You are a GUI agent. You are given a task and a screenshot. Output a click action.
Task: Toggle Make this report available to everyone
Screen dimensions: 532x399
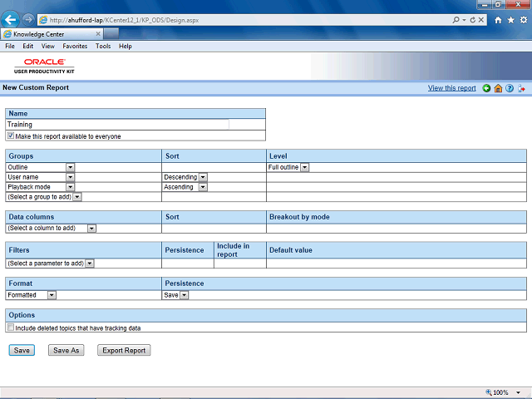(11, 135)
